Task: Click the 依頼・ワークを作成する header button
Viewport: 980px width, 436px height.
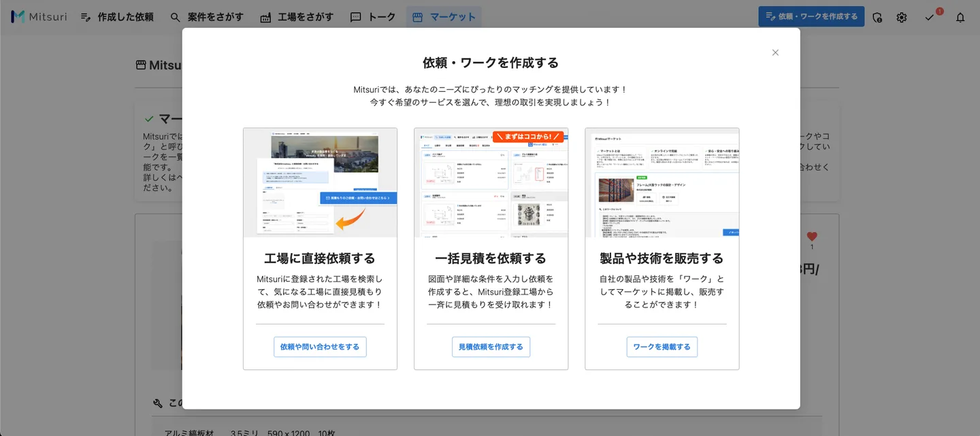Action: pos(811,16)
